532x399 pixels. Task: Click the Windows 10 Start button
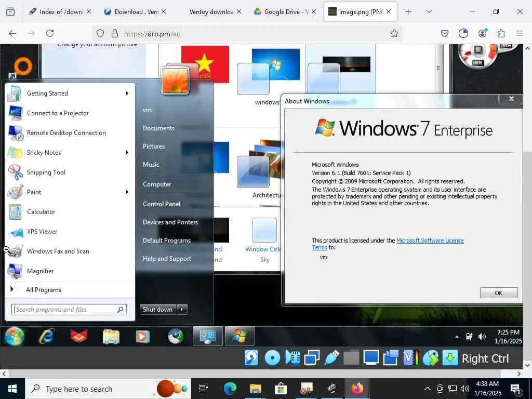click(x=12, y=389)
